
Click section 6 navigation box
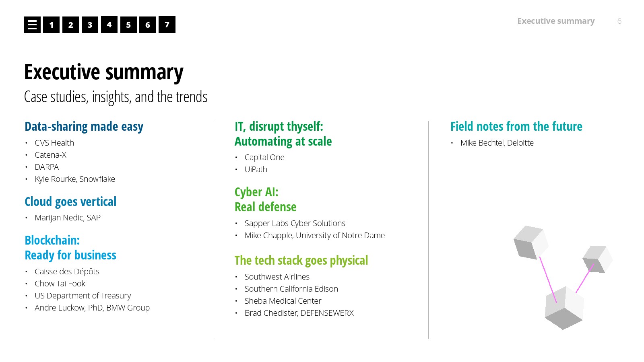pos(148,25)
